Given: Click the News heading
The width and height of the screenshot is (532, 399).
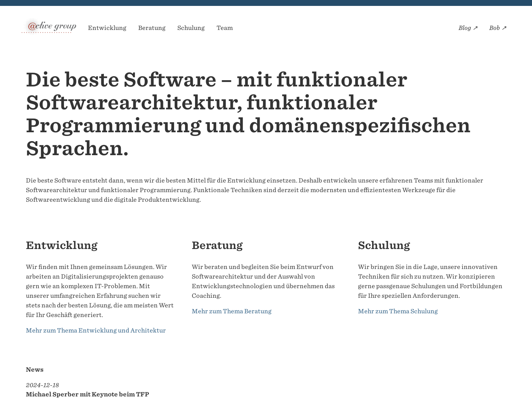Looking at the screenshot, I should (35, 369).
